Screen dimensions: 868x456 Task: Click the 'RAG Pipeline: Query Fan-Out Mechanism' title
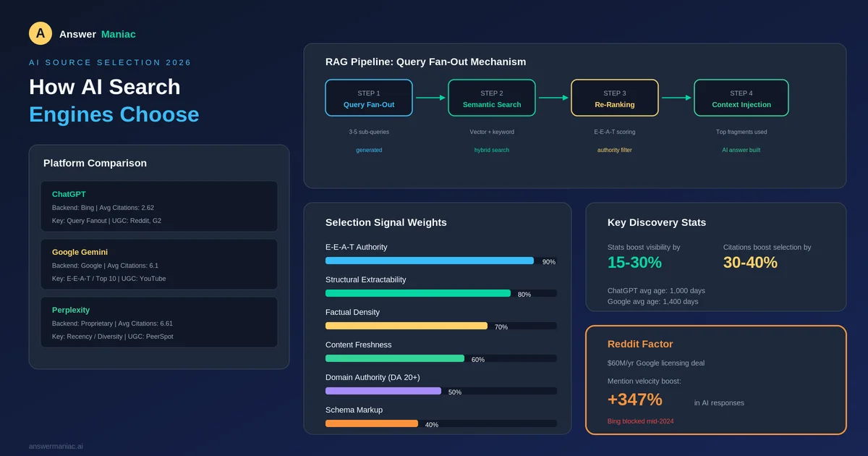pyautogui.click(x=425, y=62)
